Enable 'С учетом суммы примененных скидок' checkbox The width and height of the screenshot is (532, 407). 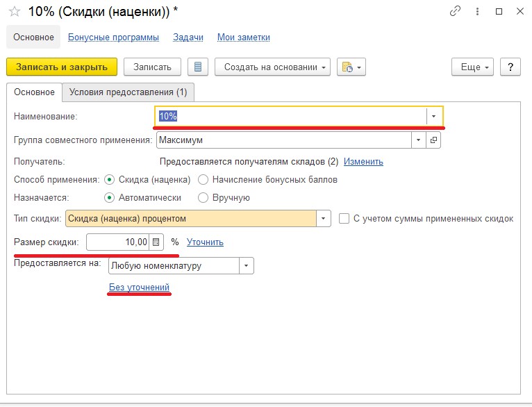click(344, 219)
